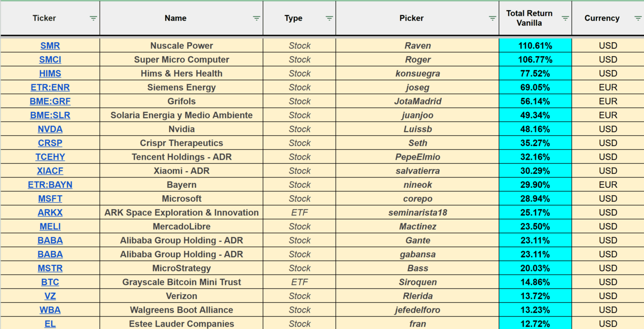Select the Nuscale Power name cell
Screen dimensions: 644x329
(181, 46)
